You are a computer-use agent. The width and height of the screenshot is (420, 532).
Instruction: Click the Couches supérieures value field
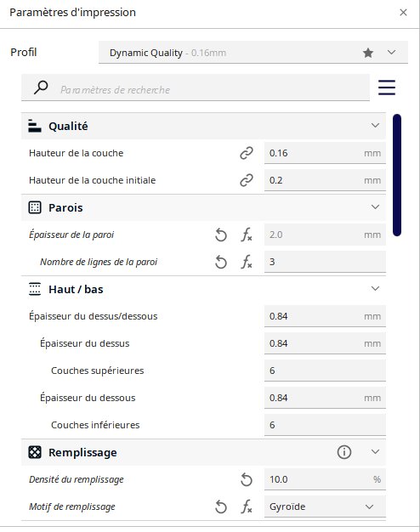(325, 371)
